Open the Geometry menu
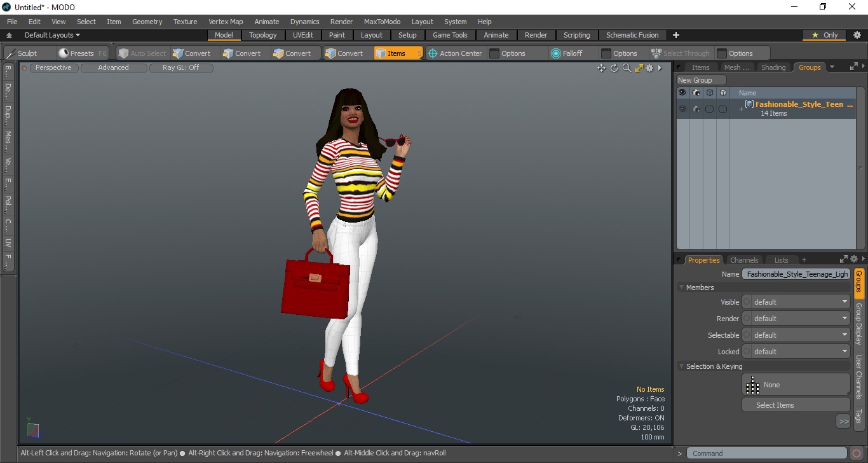The width and height of the screenshot is (868, 463). (x=147, y=22)
